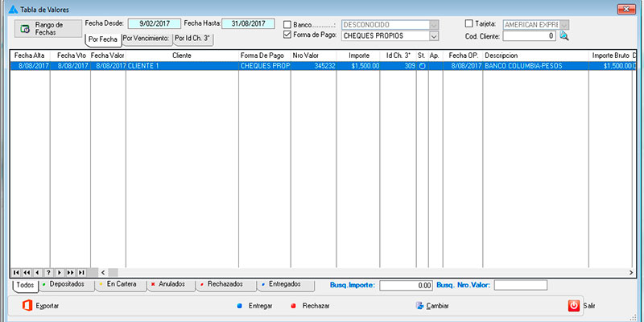Jump to last record in navigator
The width and height of the screenshot is (644, 322).
[x=80, y=273]
